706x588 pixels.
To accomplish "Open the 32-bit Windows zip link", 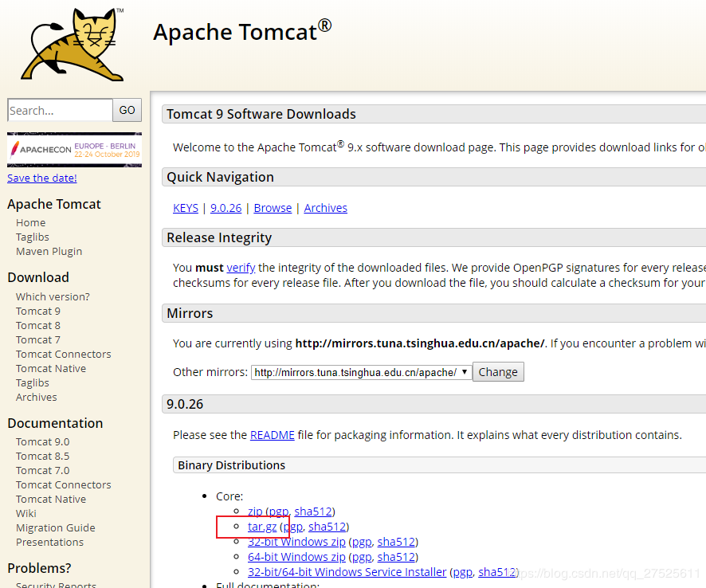I will click(x=296, y=542).
